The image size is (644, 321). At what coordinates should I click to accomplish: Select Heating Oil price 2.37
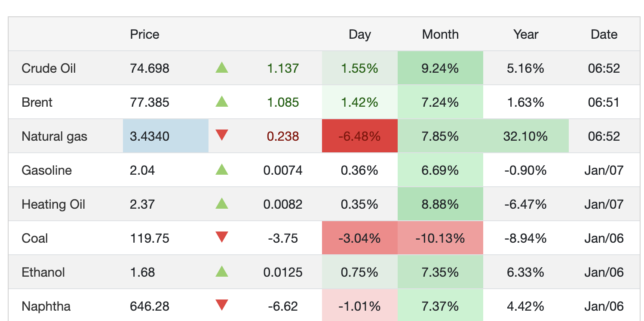[x=142, y=204]
